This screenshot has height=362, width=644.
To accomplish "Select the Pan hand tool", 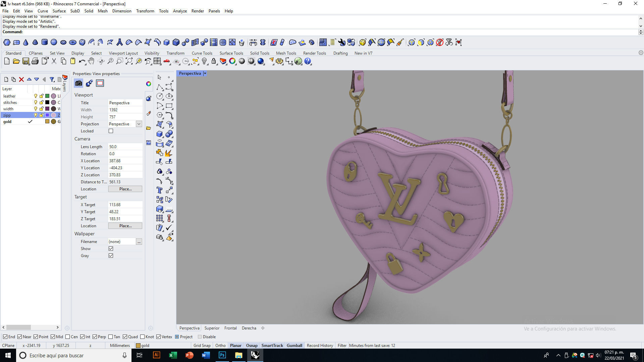I will coord(91,61).
